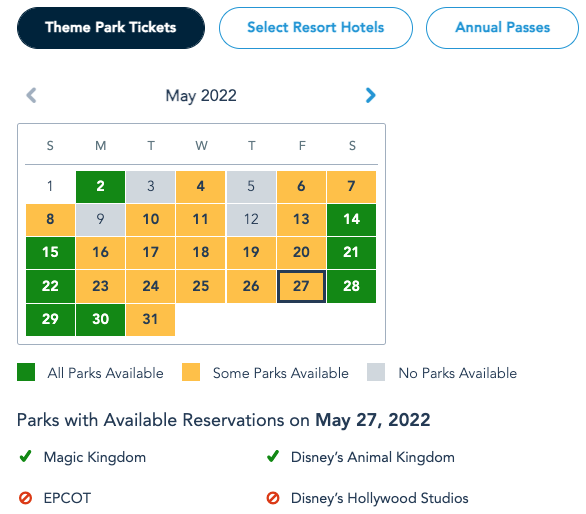Select May 9 grayed-out date
The image size is (586, 514).
pos(101,220)
